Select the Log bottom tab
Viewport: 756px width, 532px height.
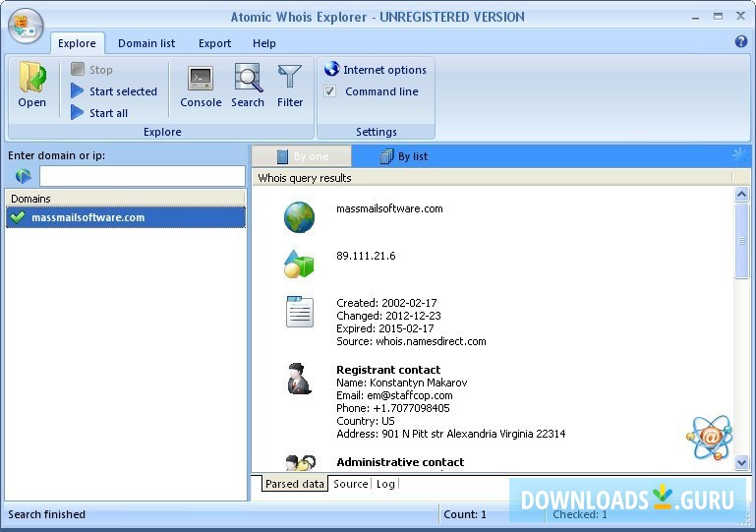click(385, 484)
